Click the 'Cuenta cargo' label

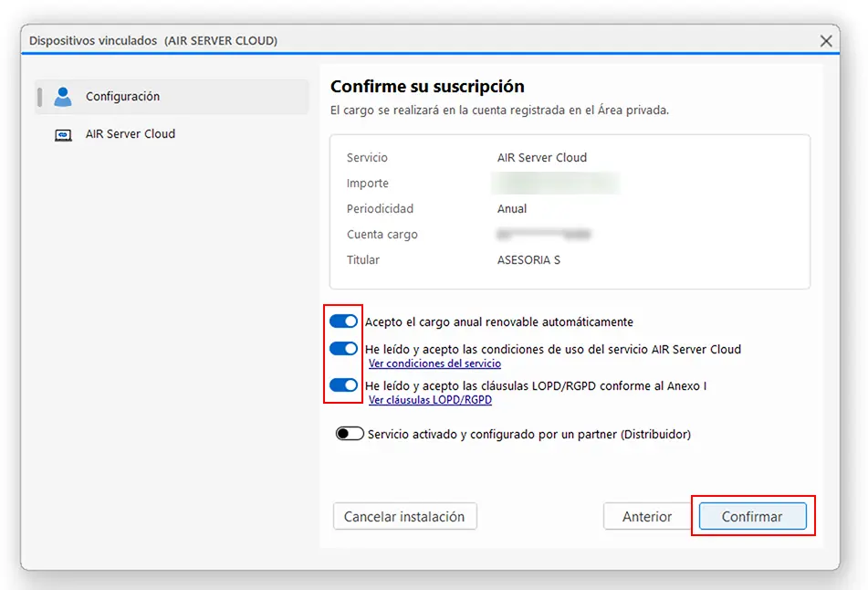[x=382, y=235]
